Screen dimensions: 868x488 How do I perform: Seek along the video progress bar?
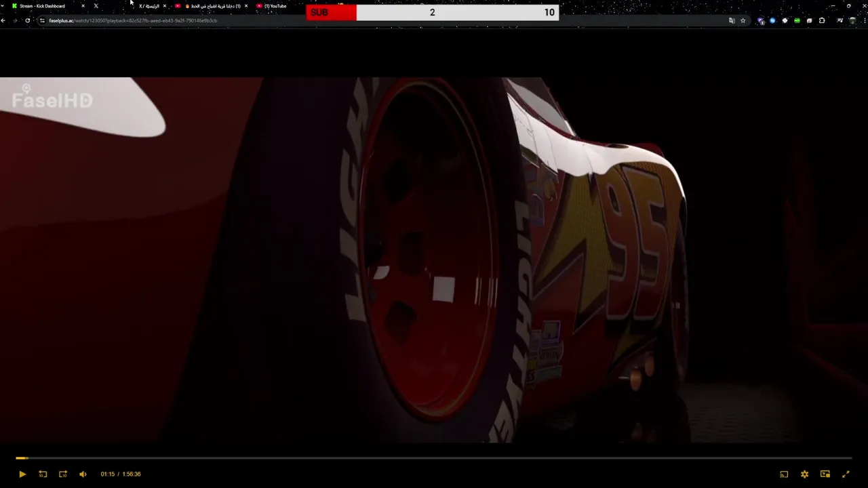coord(434,458)
